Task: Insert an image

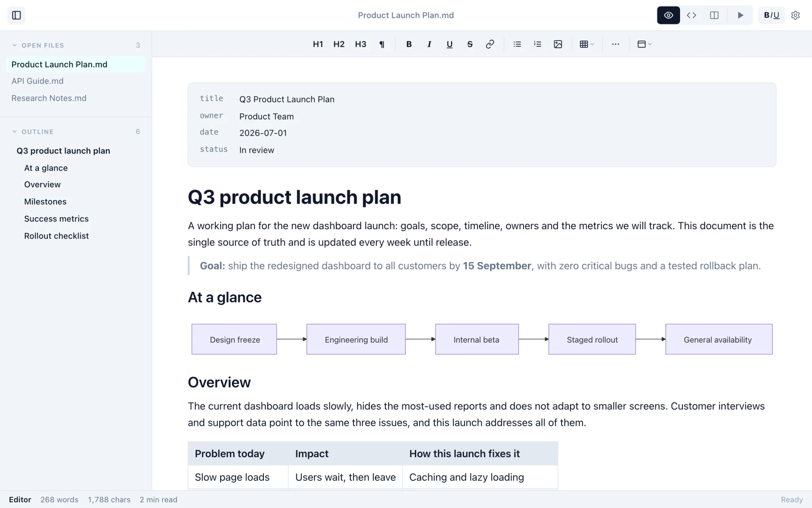Action: pyautogui.click(x=558, y=44)
